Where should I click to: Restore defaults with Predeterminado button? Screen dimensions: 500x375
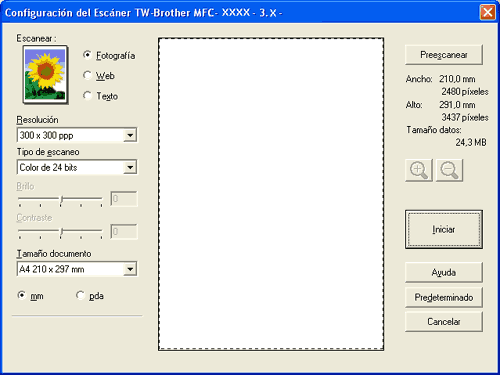click(x=444, y=297)
